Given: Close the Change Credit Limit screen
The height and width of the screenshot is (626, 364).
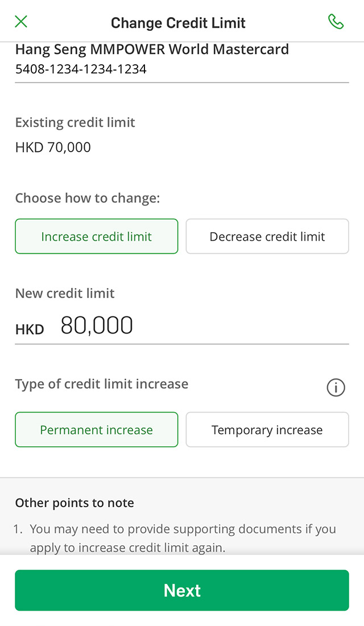Looking at the screenshot, I should tap(21, 22).
